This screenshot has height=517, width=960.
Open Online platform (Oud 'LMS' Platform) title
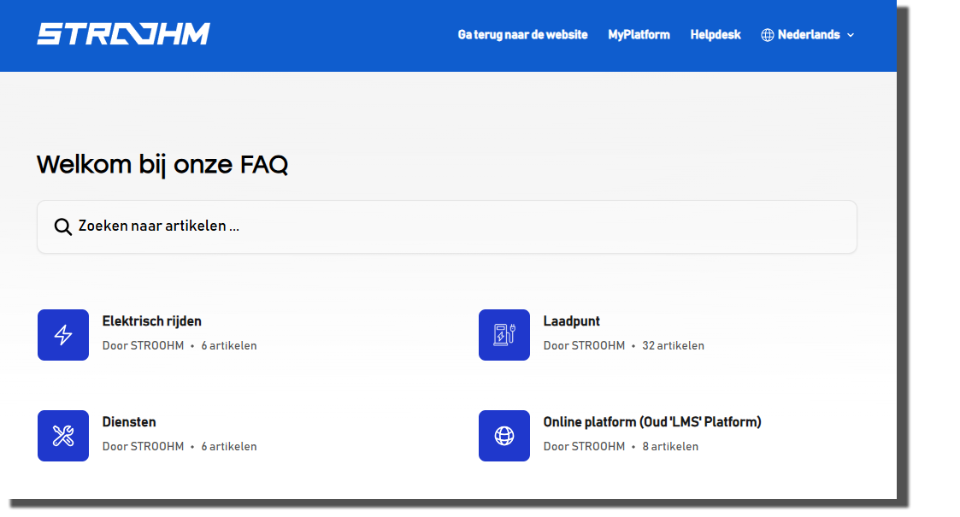[x=652, y=422]
